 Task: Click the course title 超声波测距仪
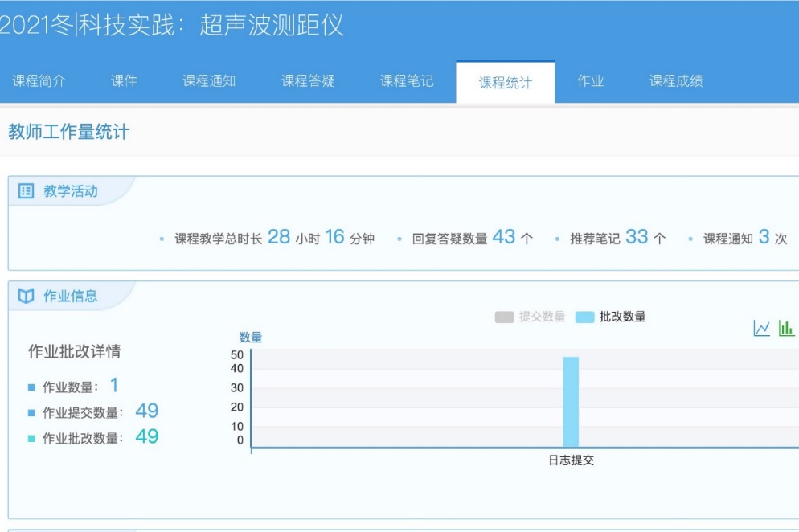click(x=272, y=26)
